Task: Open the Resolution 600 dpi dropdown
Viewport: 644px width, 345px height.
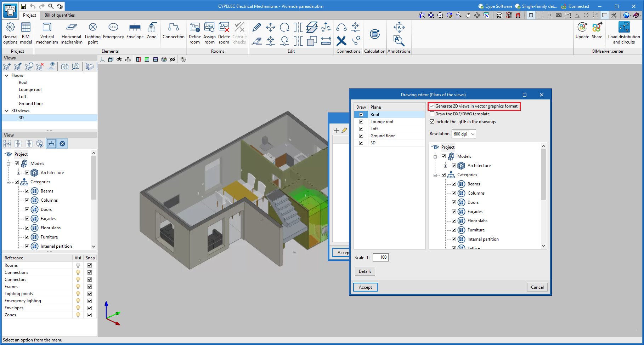Action: pos(472,134)
